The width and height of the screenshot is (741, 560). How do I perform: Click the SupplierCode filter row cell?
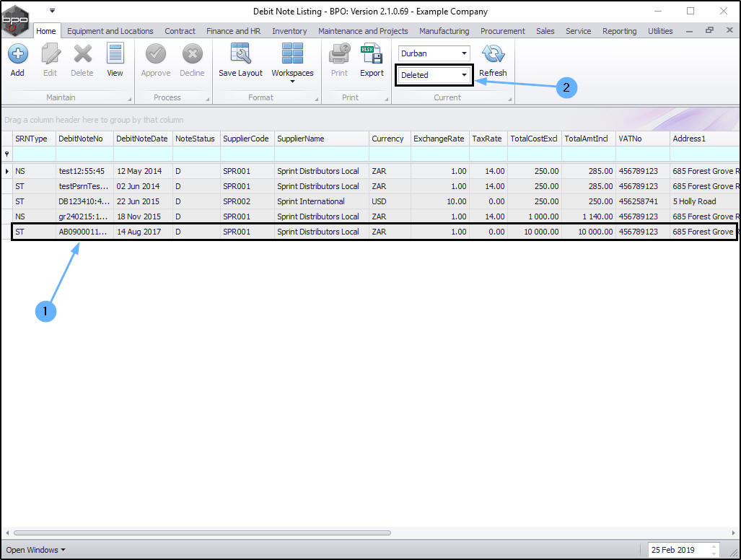[247, 154]
